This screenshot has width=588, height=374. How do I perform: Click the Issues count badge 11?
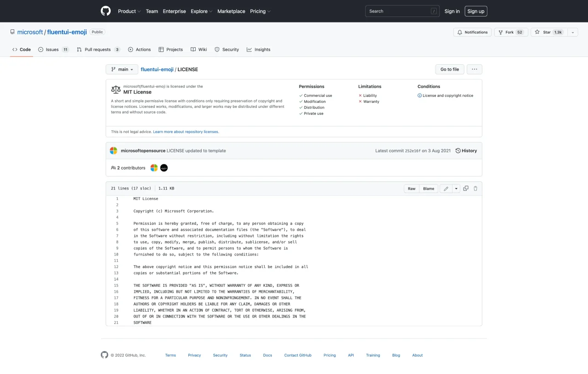click(x=65, y=50)
